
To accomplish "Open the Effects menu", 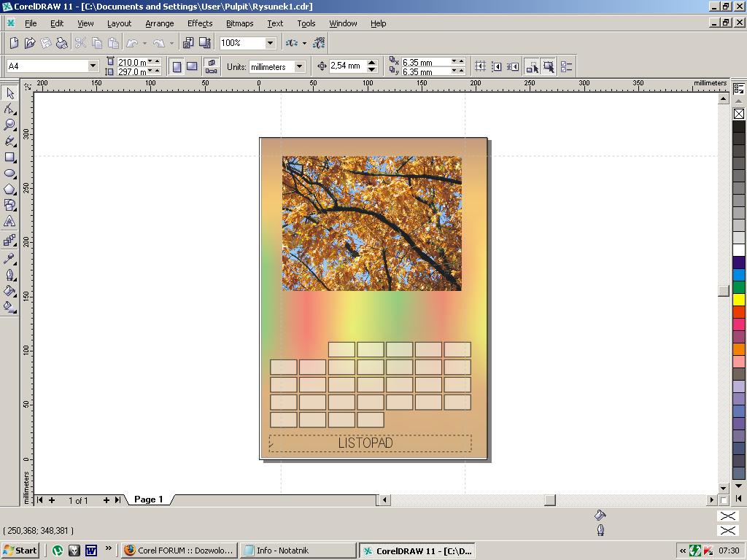I will point(199,23).
